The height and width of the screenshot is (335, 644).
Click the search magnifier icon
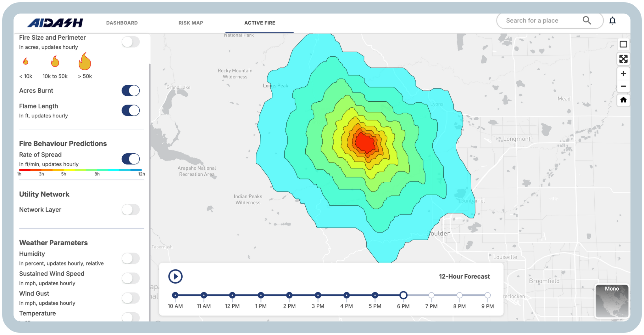[587, 20]
